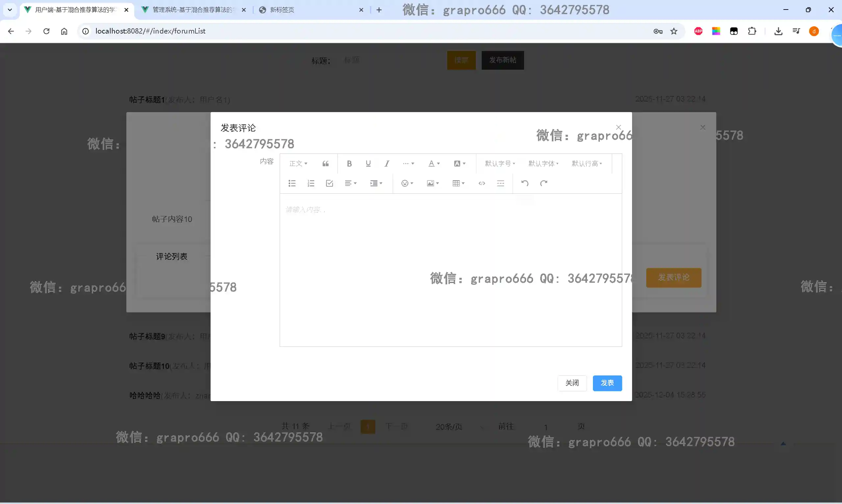
Task: Undo the last edit
Action: (x=524, y=183)
